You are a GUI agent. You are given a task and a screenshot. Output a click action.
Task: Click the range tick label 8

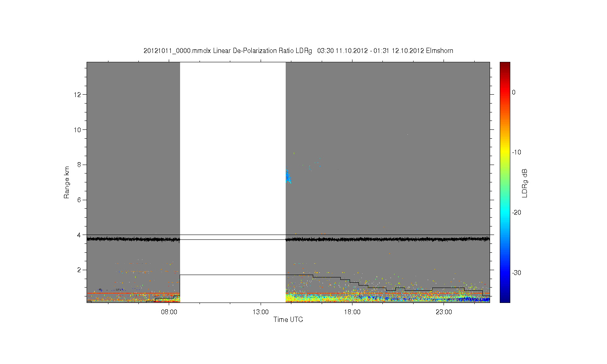coord(79,165)
